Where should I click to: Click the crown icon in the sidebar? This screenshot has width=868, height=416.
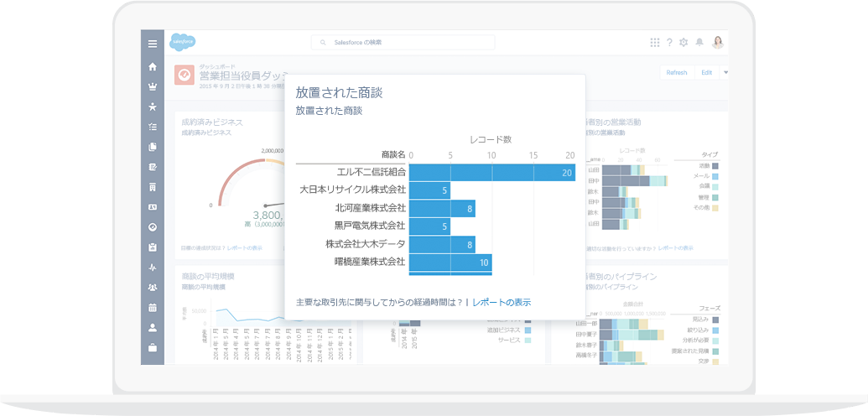pos(152,86)
